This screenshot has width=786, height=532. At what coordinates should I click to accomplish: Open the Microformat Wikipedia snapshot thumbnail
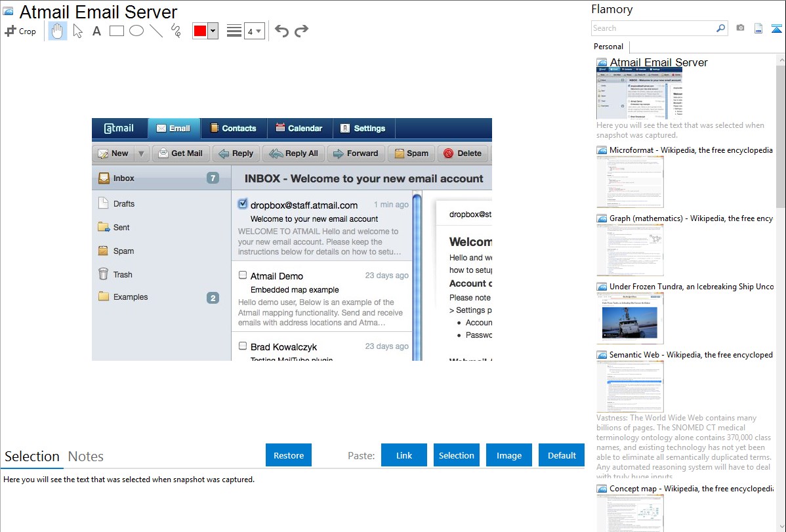click(630, 182)
